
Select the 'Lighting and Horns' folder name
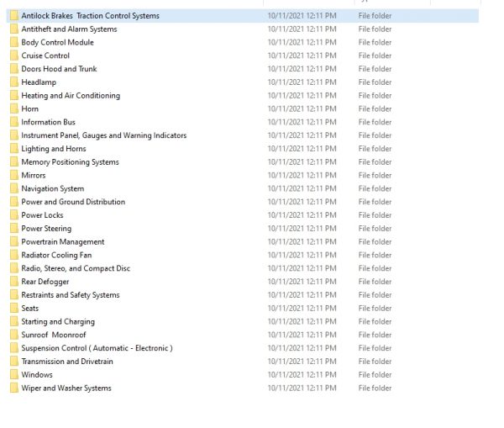coord(54,149)
